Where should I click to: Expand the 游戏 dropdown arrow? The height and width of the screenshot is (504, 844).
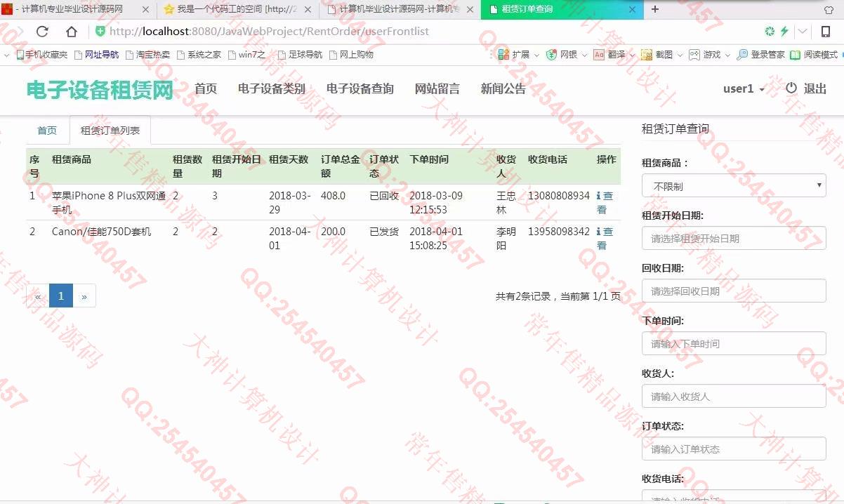tap(727, 55)
